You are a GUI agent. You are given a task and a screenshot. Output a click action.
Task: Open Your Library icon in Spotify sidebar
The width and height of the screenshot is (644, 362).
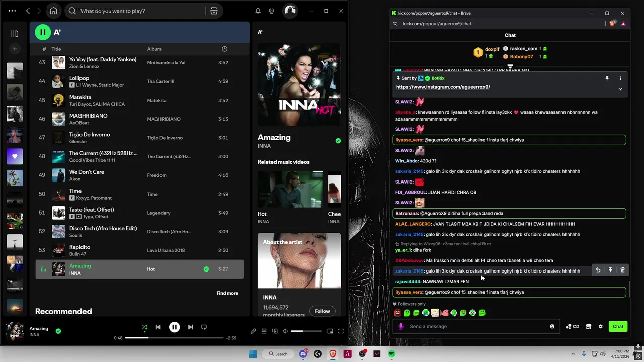coord(15,34)
